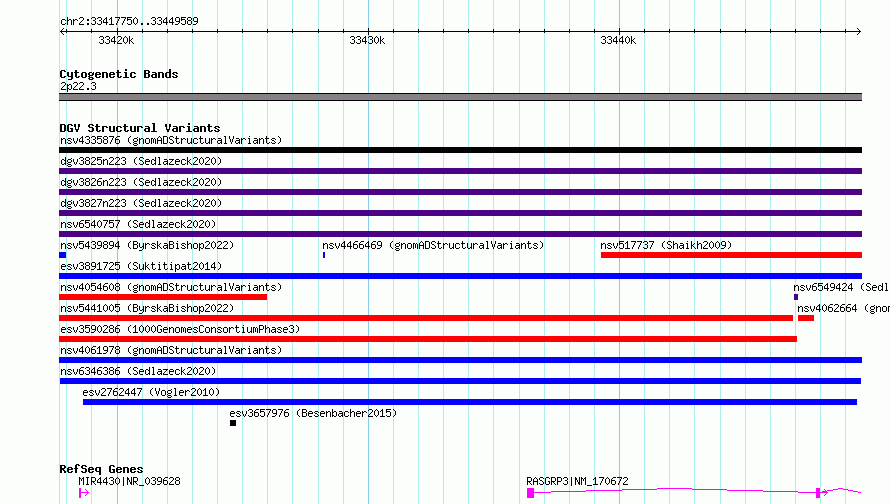Open the dgv3825n223 (Sedlazeck2020) label
Image resolution: width=890 pixels, height=504 pixels.
click(x=141, y=161)
